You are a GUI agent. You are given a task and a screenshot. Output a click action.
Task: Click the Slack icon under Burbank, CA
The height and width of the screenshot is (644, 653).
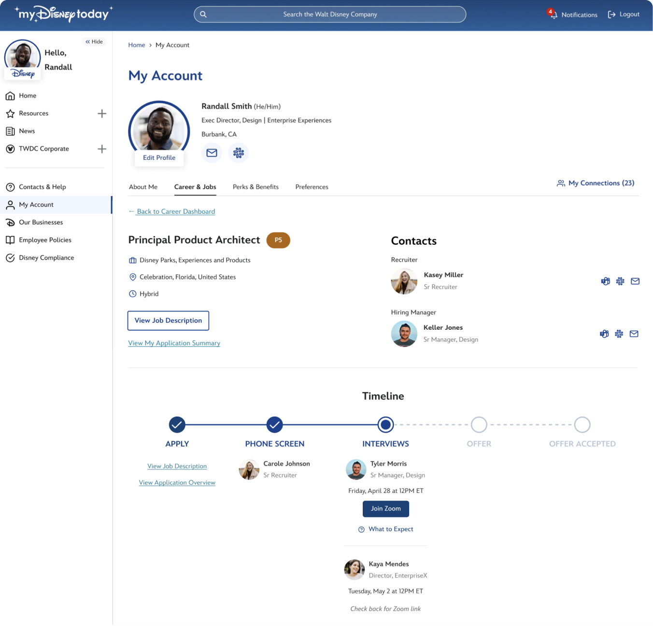pyautogui.click(x=239, y=153)
